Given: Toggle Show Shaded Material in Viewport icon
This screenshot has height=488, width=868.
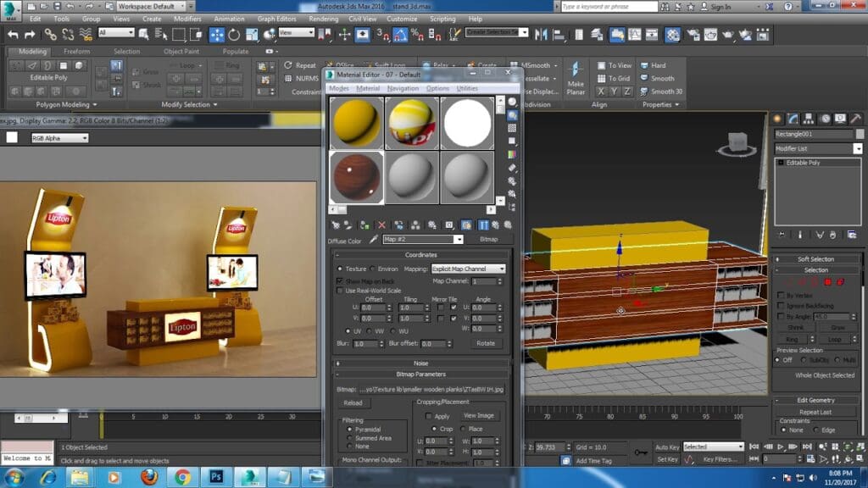Looking at the screenshot, I should 466,225.
